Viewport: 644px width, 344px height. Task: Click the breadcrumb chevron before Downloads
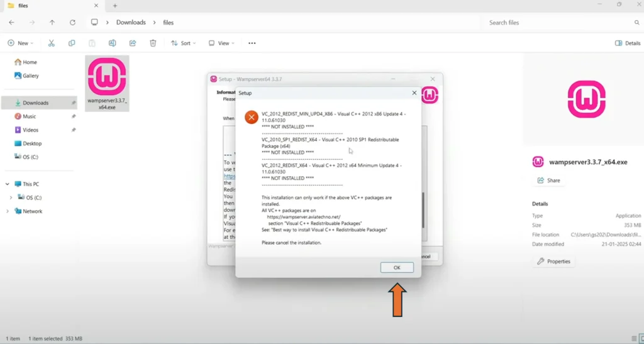point(108,23)
